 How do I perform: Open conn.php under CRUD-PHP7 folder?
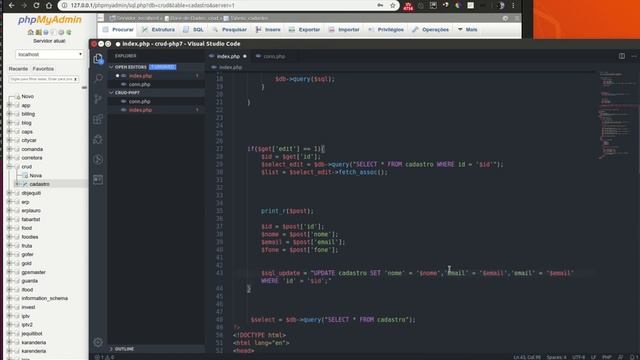coord(140,101)
